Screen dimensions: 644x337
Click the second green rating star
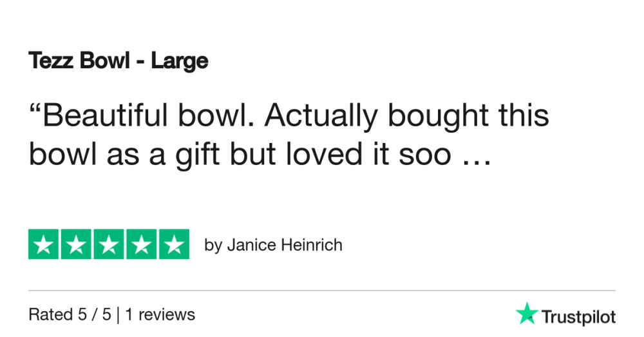pyautogui.click(x=76, y=244)
